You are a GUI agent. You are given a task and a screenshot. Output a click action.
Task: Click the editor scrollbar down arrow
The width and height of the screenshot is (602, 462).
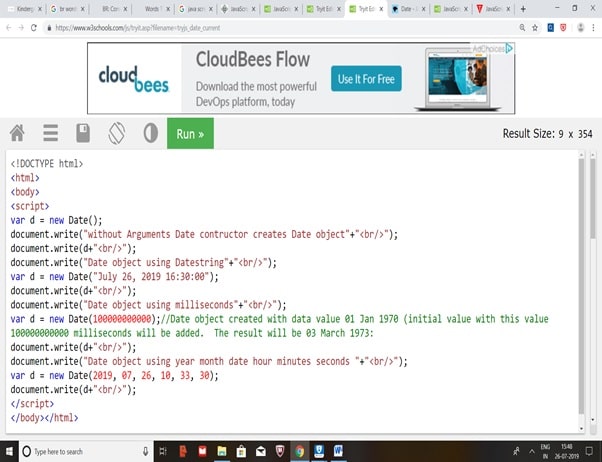[x=581, y=429]
